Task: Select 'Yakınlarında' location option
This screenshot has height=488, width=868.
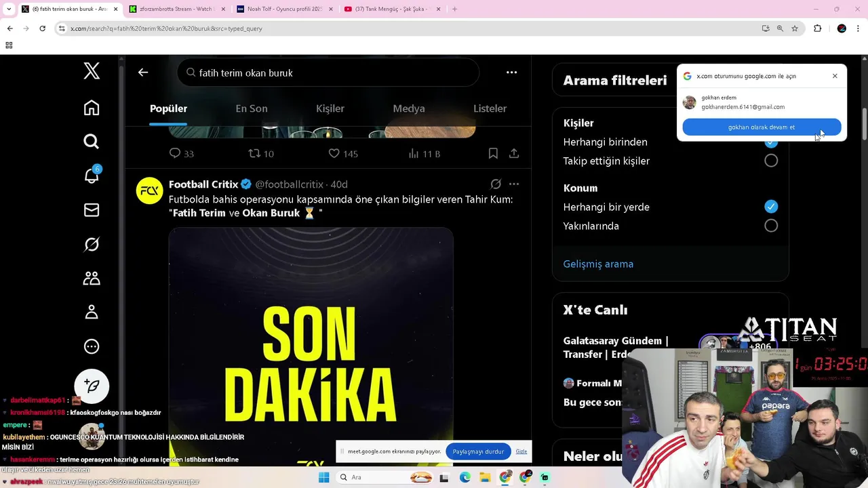Action: coord(771,226)
